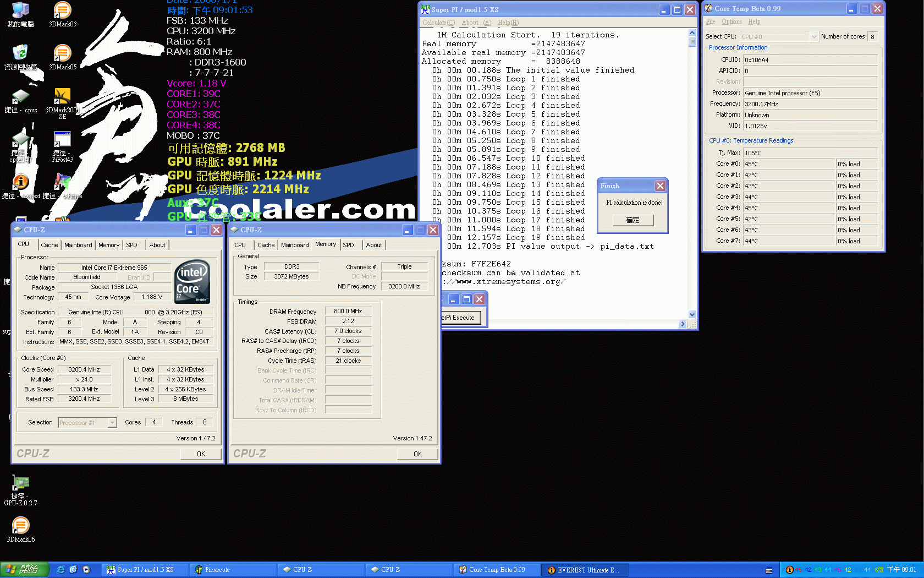This screenshot has height=578, width=924.
Task: Switch to About tab in left CPU-Z window
Action: click(157, 245)
